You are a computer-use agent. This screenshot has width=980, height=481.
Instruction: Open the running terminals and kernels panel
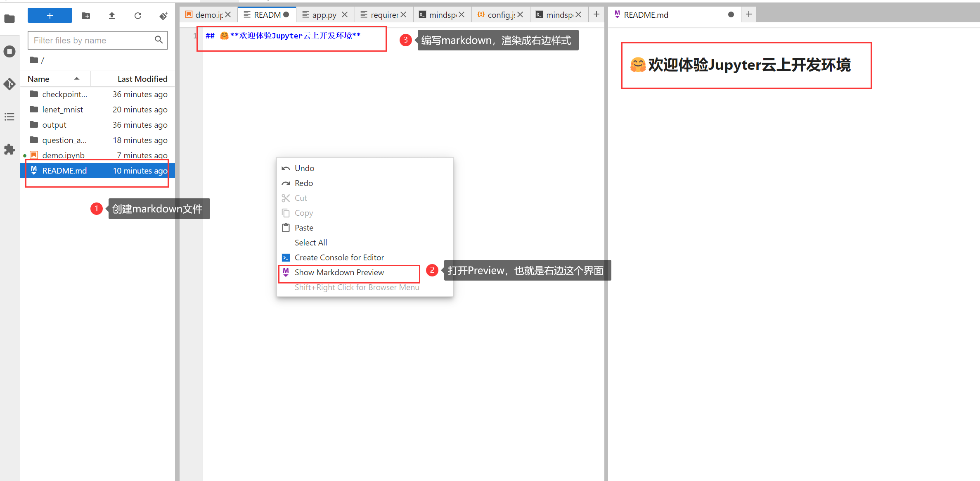(x=9, y=51)
